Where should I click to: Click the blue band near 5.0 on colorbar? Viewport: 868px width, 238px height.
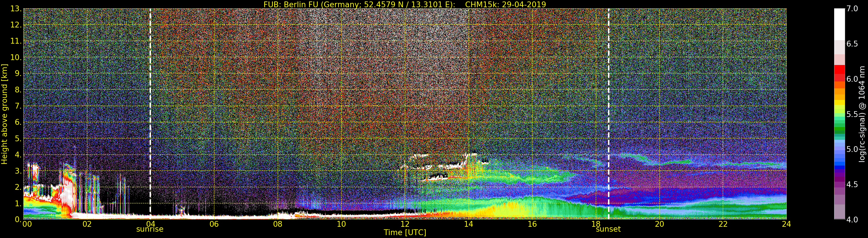click(839, 150)
